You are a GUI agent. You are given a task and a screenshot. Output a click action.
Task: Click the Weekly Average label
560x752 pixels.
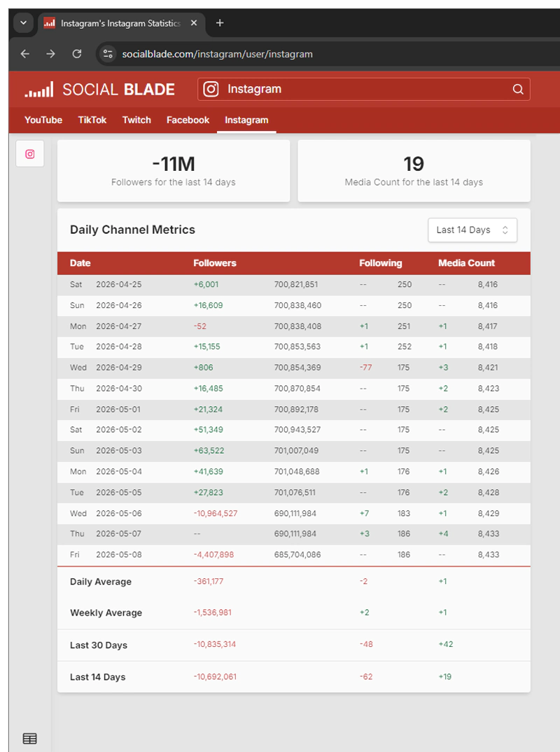click(106, 613)
